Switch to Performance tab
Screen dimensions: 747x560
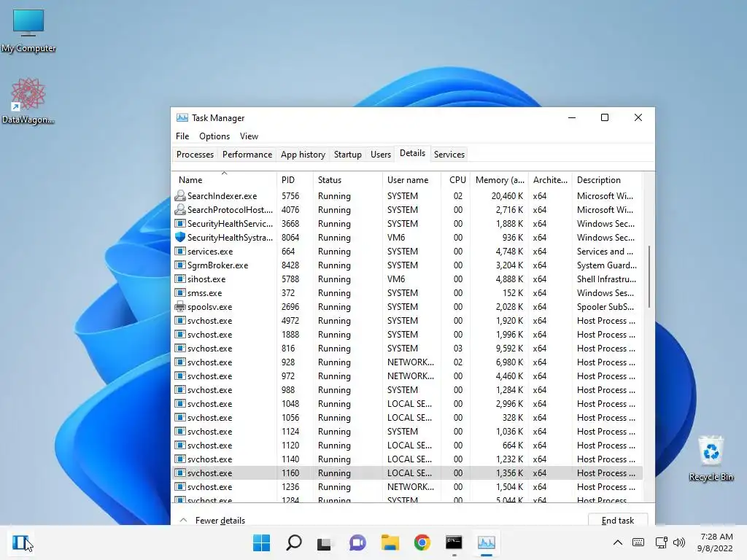[x=247, y=155]
